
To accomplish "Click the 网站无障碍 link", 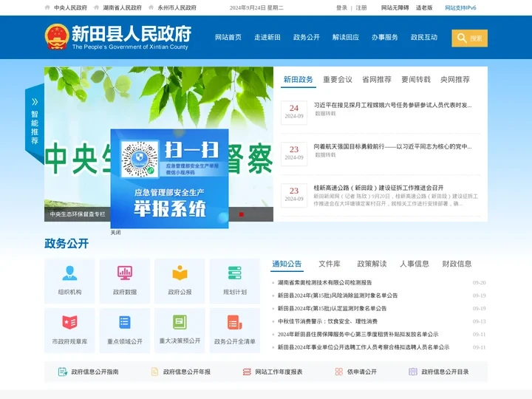I will tap(395, 7).
